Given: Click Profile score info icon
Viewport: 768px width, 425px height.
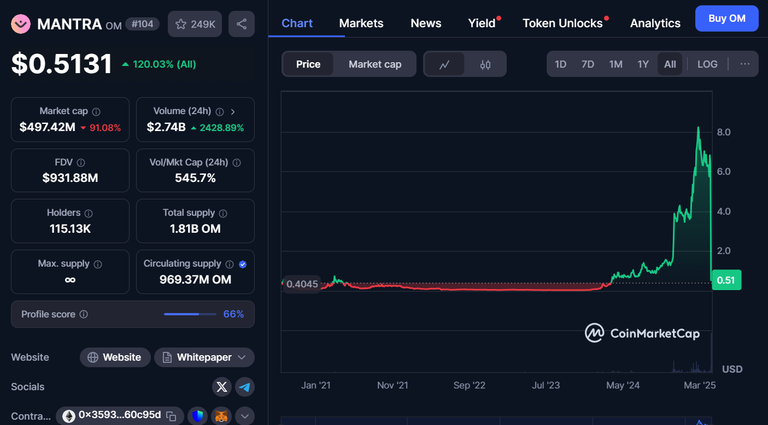Looking at the screenshot, I should tap(84, 314).
